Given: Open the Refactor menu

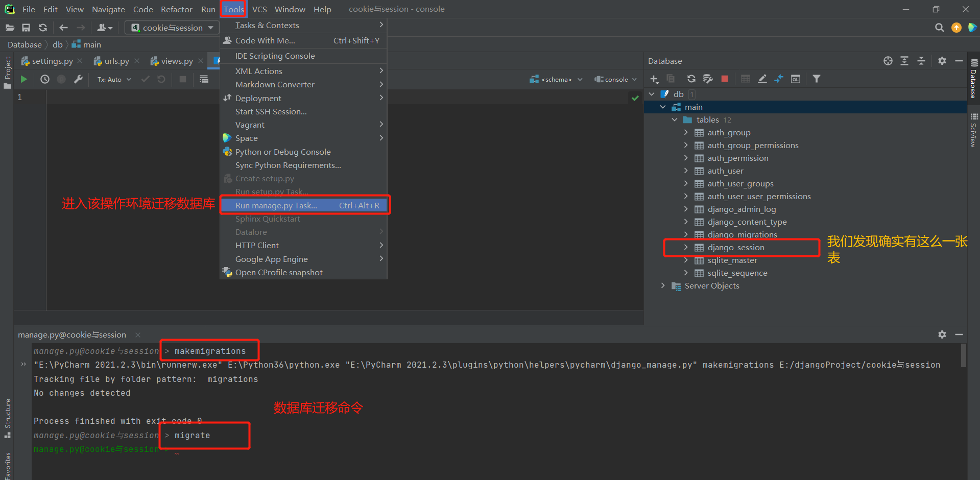Looking at the screenshot, I should point(176,9).
